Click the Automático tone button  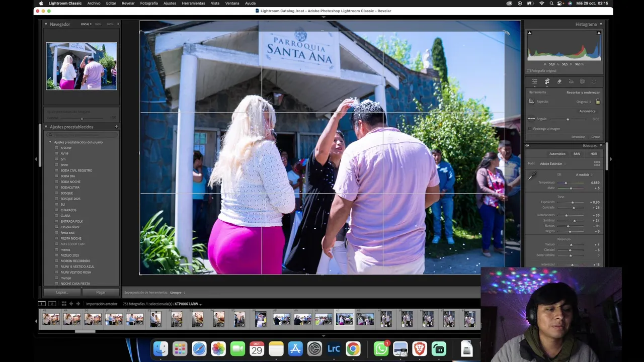(557, 154)
